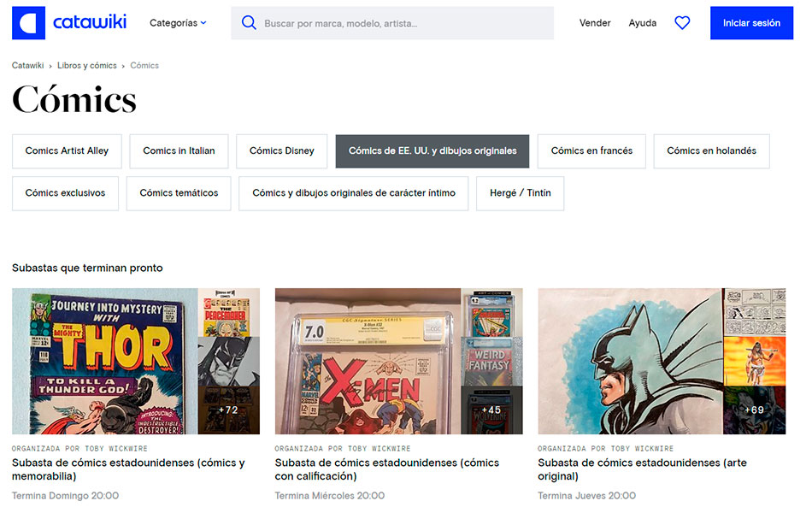Open the Peacemaker comic thumbnail
Image resolution: width=812 pixels, height=513 pixels.
[229, 312]
